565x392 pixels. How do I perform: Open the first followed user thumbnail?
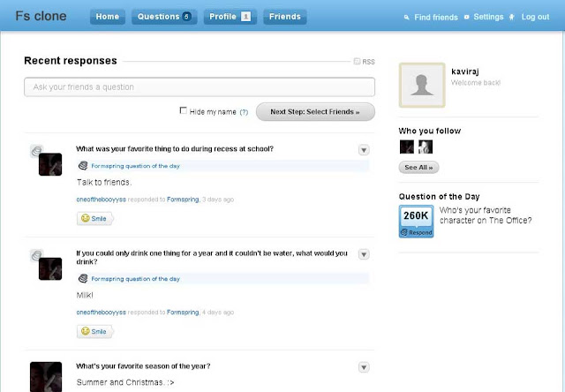tap(407, 147)
